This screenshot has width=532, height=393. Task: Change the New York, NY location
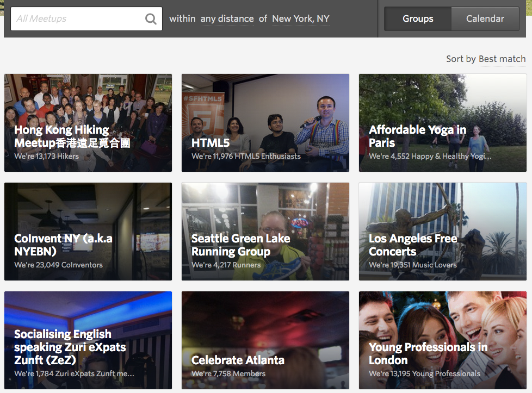300,18
